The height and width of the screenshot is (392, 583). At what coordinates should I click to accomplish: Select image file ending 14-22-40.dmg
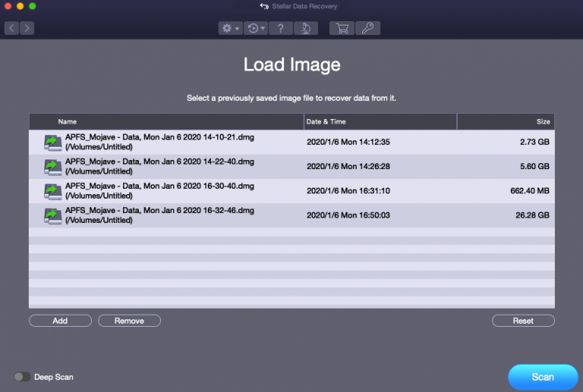291,167
